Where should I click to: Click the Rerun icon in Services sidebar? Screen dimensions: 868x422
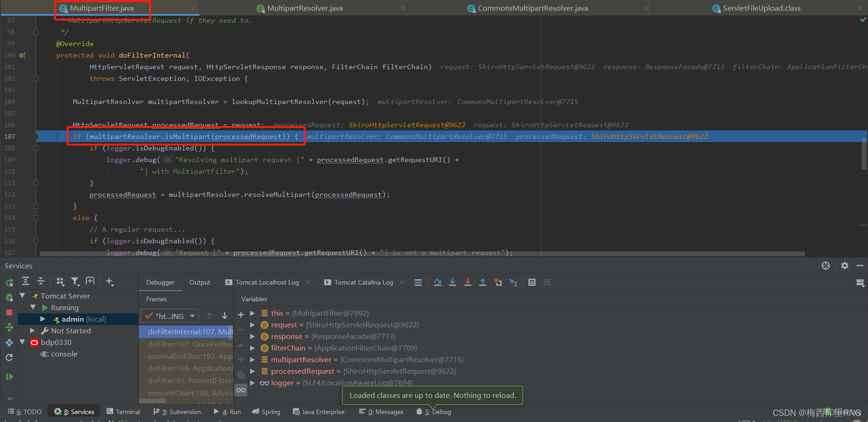9,282
